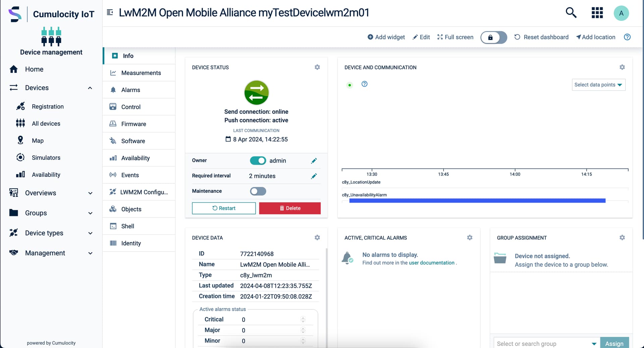Open Registration under Devices
Screen dimensions: 644x348
pyautogui.click(x=48, y=106)
